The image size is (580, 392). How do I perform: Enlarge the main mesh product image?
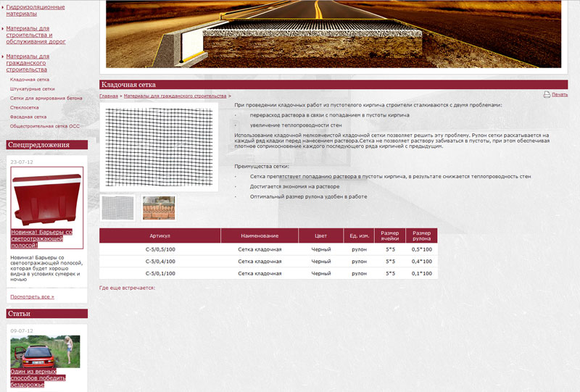tap(159, 146)
